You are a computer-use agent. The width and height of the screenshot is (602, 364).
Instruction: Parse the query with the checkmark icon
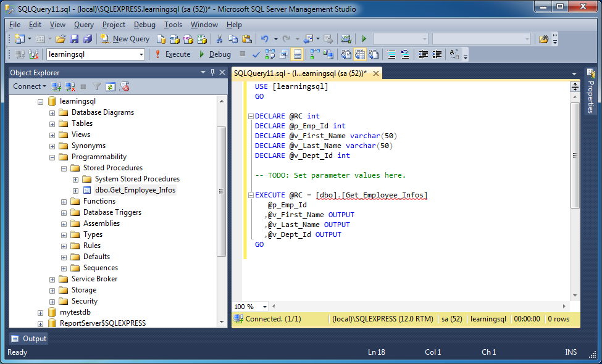(x=256, y=54)
